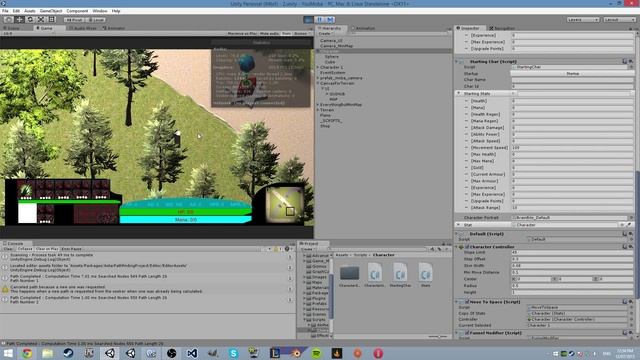Click the Slope Limit field
Viewport: 640px width, 360px height.
(x=572, y=252)
